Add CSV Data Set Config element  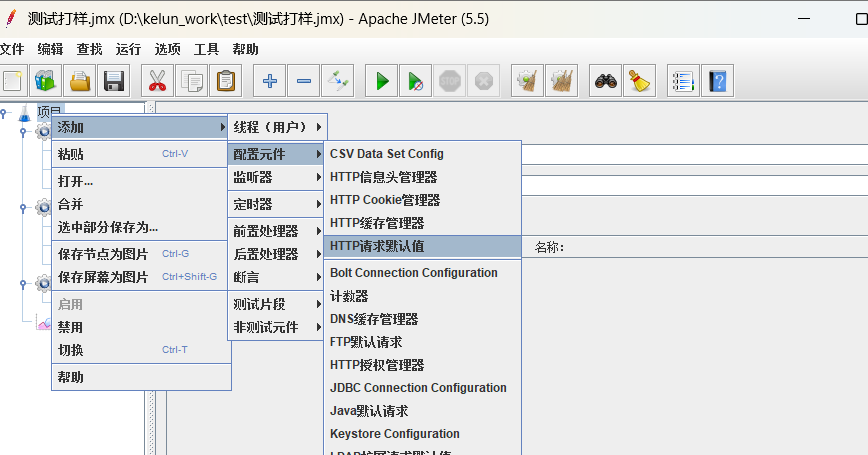[x=422, y=154]
